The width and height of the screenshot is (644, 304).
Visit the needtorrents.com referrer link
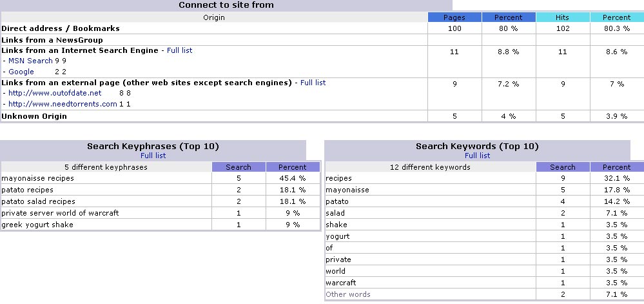click(63, 104)
